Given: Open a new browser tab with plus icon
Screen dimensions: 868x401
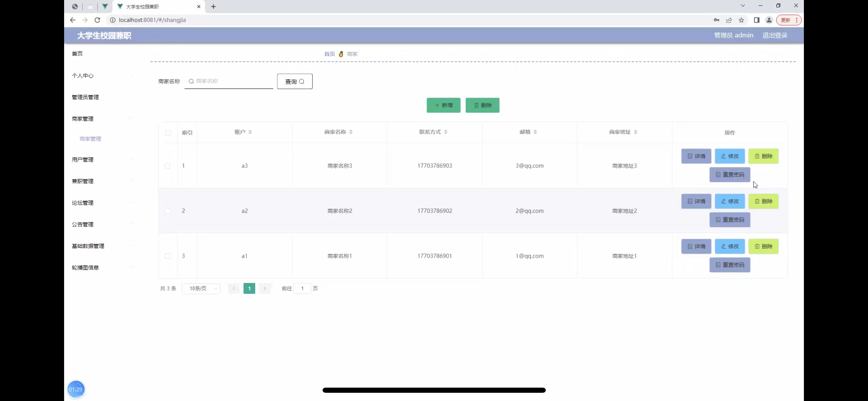Looking at the screenshot, I should [x=213, y=7].
